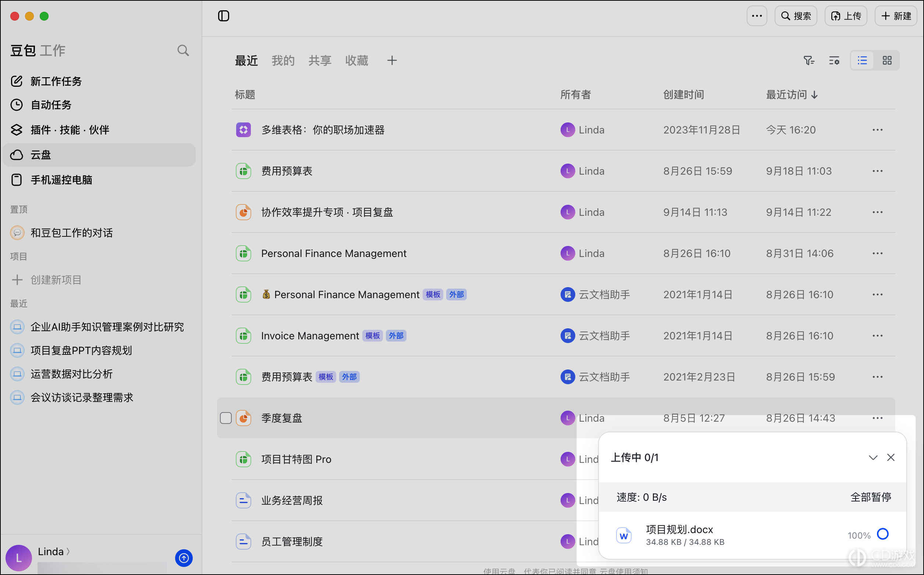Open more options for 费用预算表 by Linda
Screen dimensions: 924x575
tap(877, 171)
